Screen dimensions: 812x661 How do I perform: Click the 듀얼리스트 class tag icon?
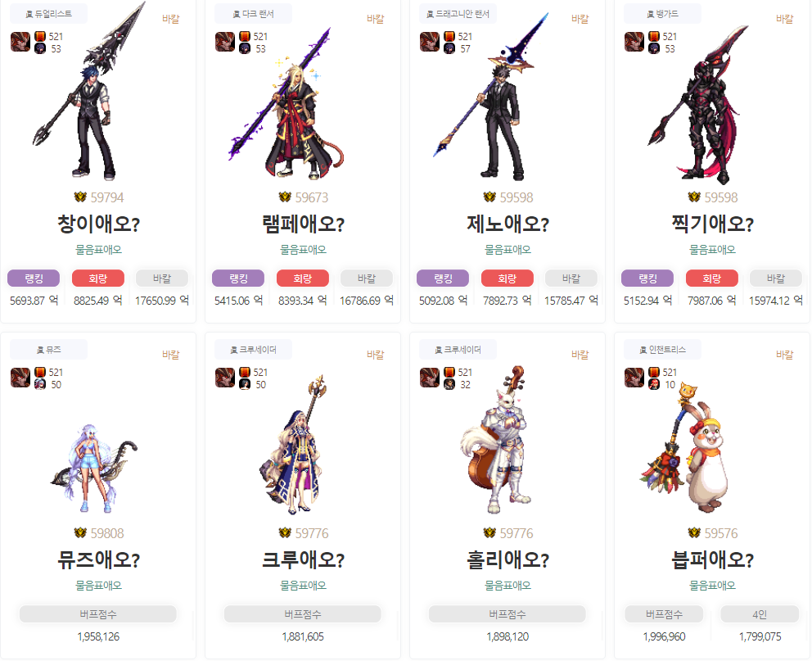click(x=29, y=15)
